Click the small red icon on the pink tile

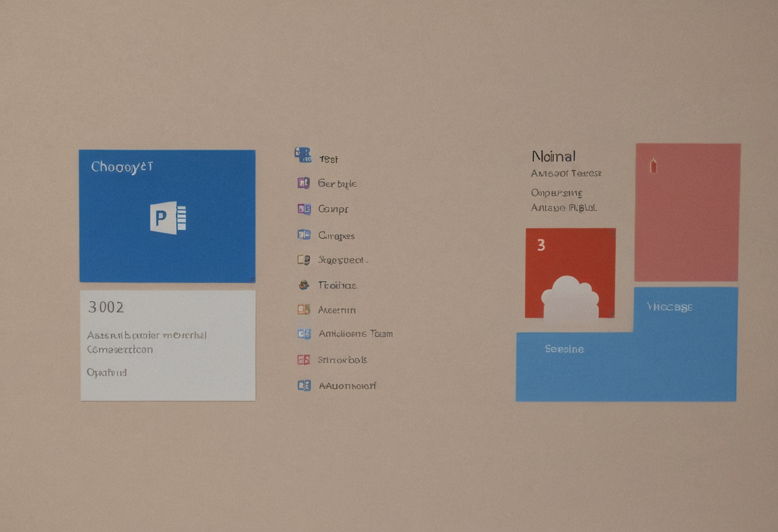point(653,165)
